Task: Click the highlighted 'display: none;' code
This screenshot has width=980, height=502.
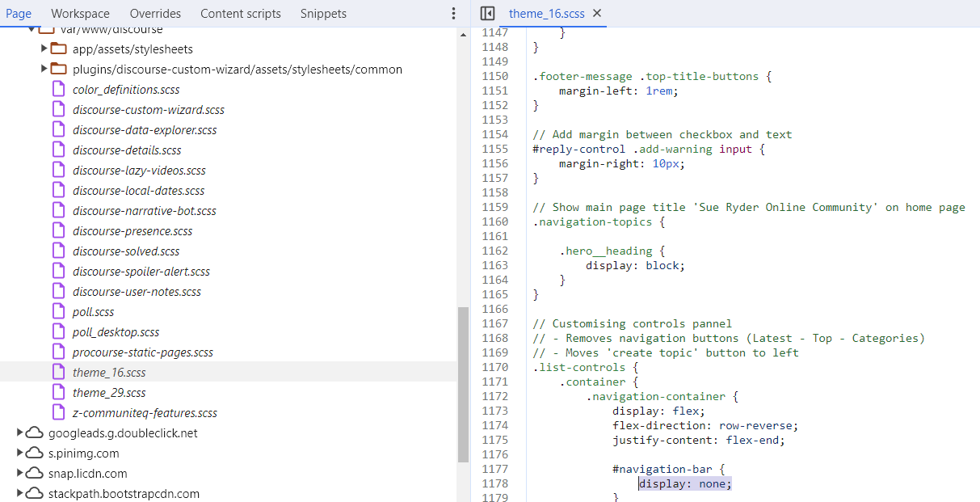Action: 685,483
